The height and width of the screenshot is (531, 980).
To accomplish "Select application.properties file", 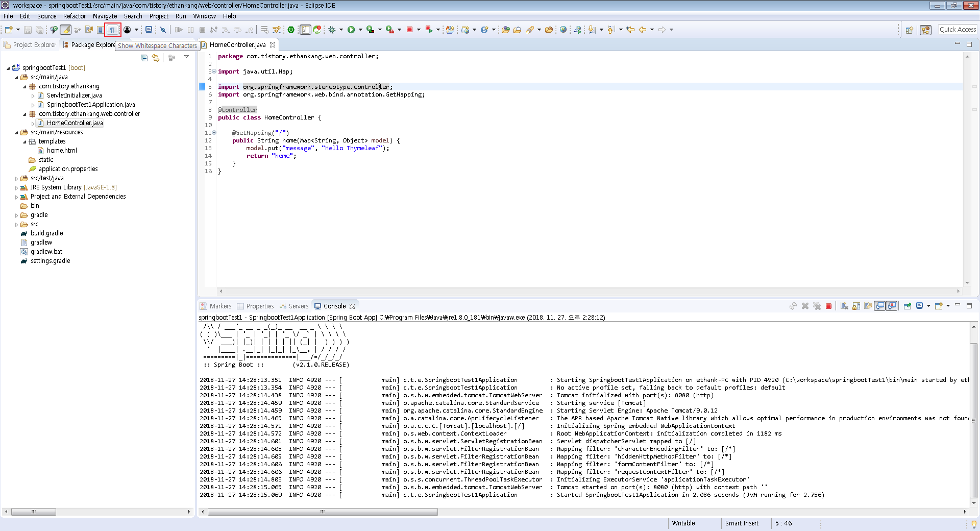I will tap(68, 169).
